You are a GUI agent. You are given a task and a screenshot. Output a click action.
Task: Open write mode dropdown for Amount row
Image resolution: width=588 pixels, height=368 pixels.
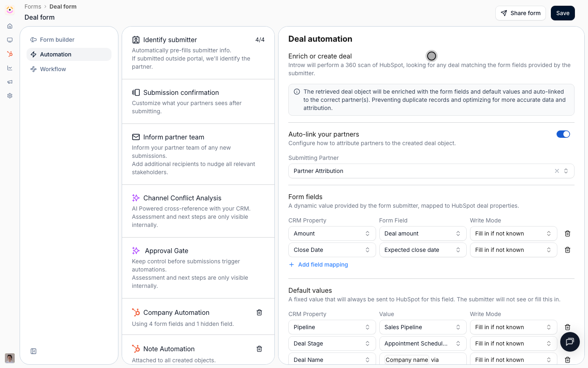point(513,233)
